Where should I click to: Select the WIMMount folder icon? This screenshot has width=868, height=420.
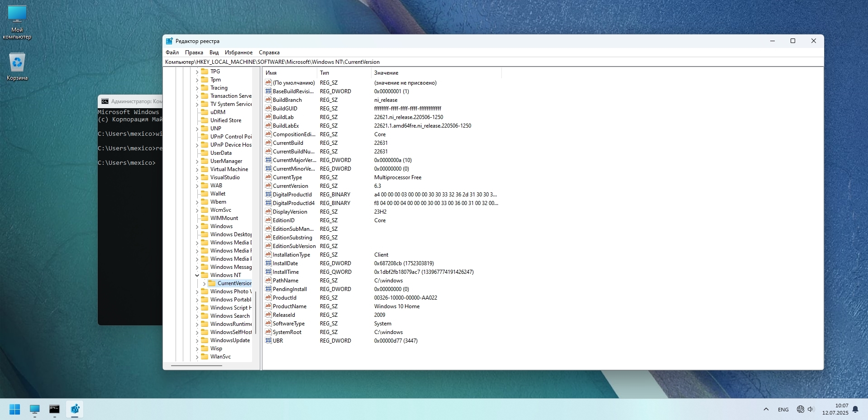point(205,218)
